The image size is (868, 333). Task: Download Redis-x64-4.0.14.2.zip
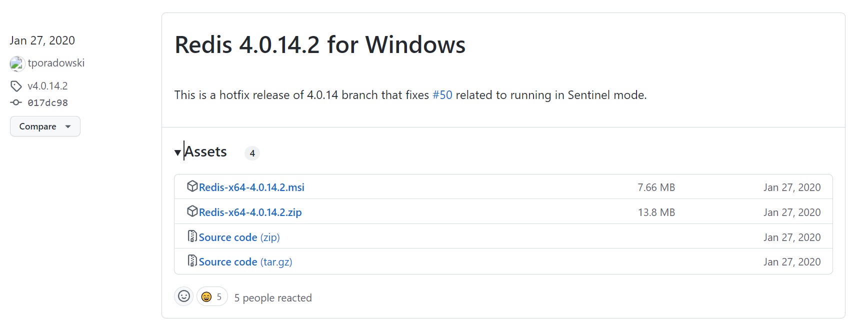click(250, 212)
